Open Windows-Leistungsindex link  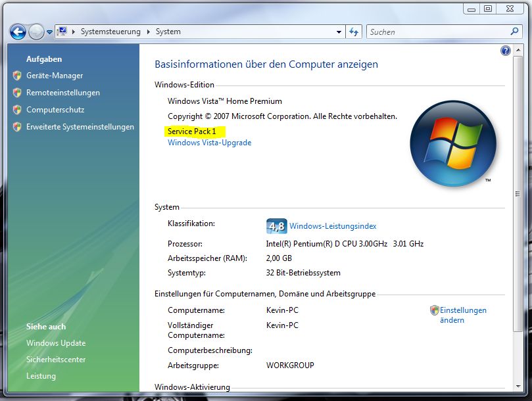pos(333,226)
